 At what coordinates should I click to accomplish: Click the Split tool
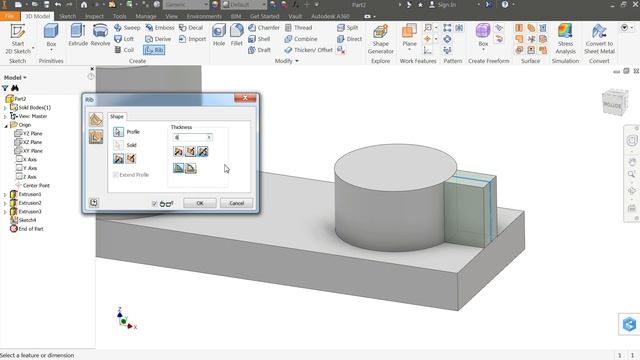pyautogui.click(x=348, y=28)
